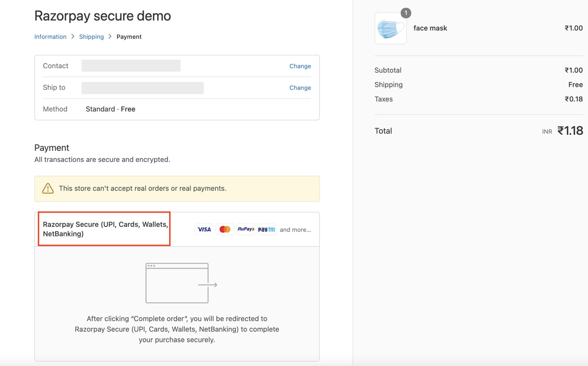Click the Total label
Image resolution: width=588 pixels, height=366 pixels.
click(x=383, y=131)
